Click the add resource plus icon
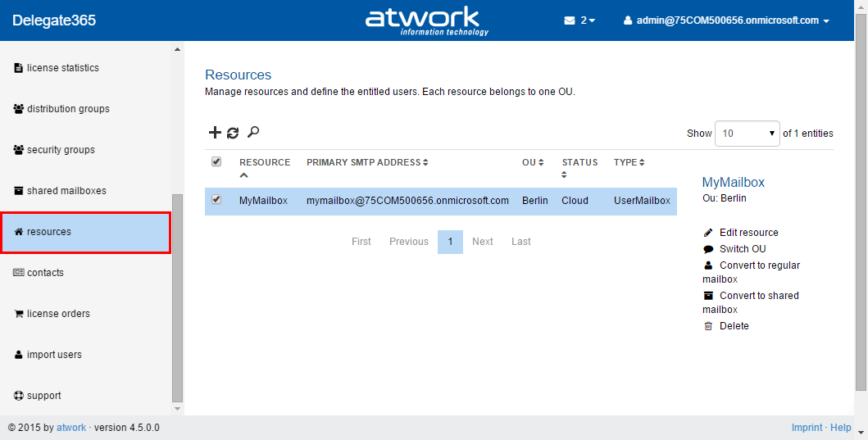The image size is (868, 440). click(214, 132)
